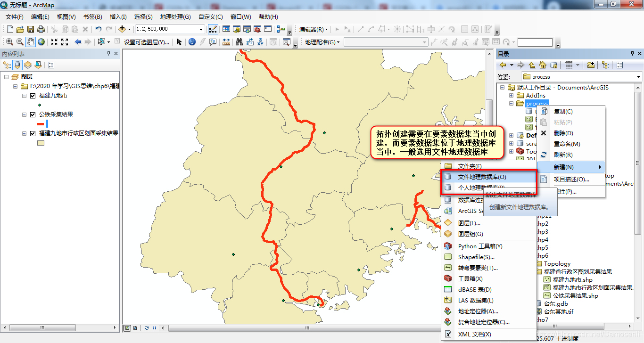Launch the ModelBuilder icon
This screenshot has width=644, height=343.
pos(281,29)
